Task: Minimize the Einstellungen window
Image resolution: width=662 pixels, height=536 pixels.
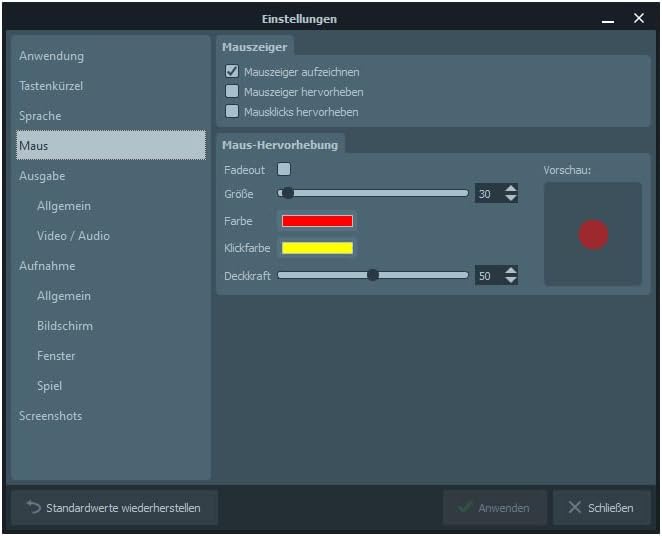Action: 608,19
